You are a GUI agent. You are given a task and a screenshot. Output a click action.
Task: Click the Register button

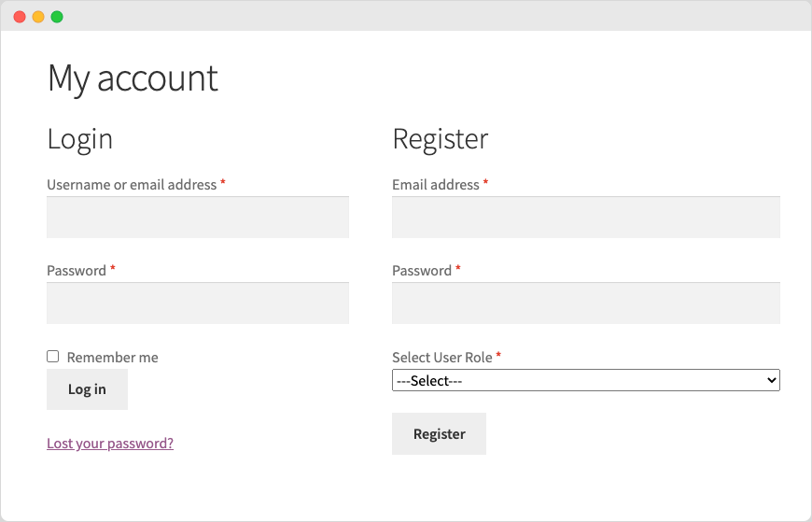[440, 433]
